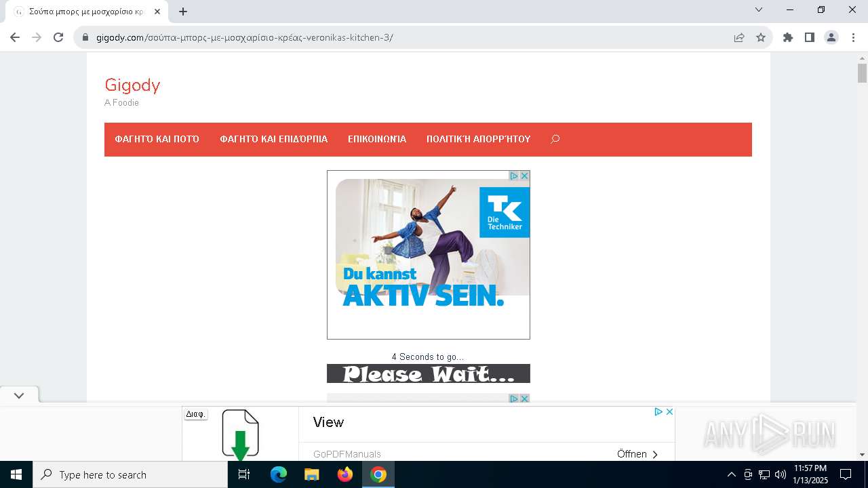Open the tab search dropdown

(x=759, y=9)
